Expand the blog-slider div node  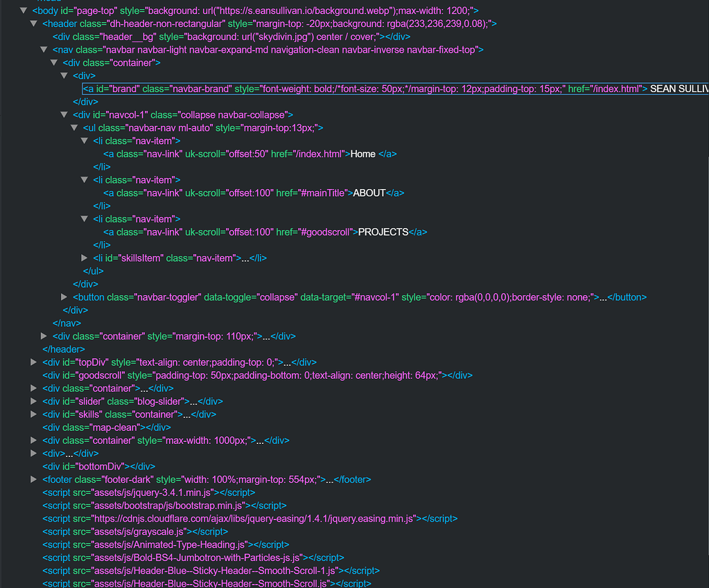[x=34, y=402]
